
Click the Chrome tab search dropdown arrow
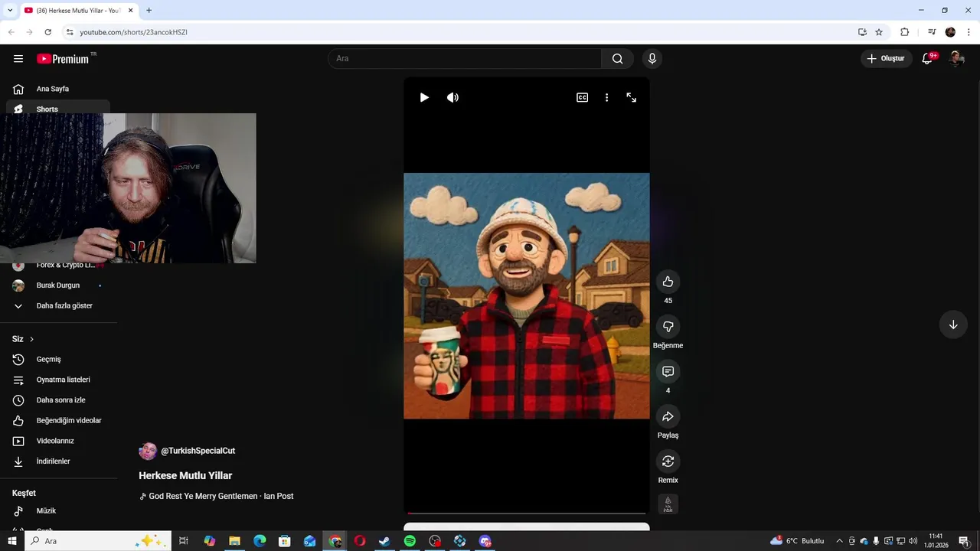(x=10, y=10)
